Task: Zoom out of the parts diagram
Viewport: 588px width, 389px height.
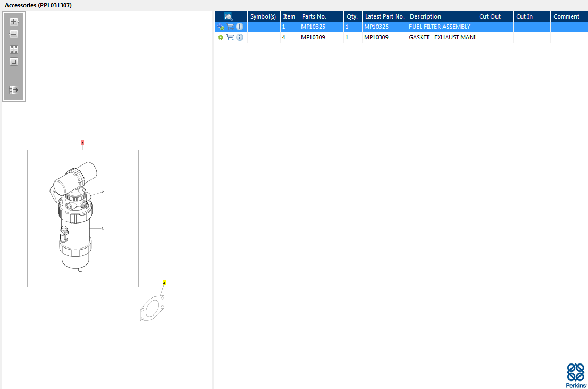Action: tap(14, 34)
